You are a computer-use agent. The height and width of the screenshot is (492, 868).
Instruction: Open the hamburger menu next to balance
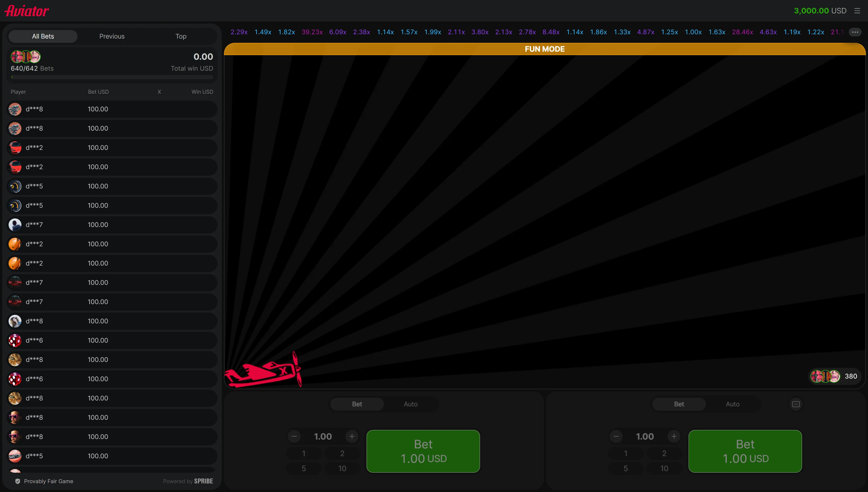click(857, 11)
